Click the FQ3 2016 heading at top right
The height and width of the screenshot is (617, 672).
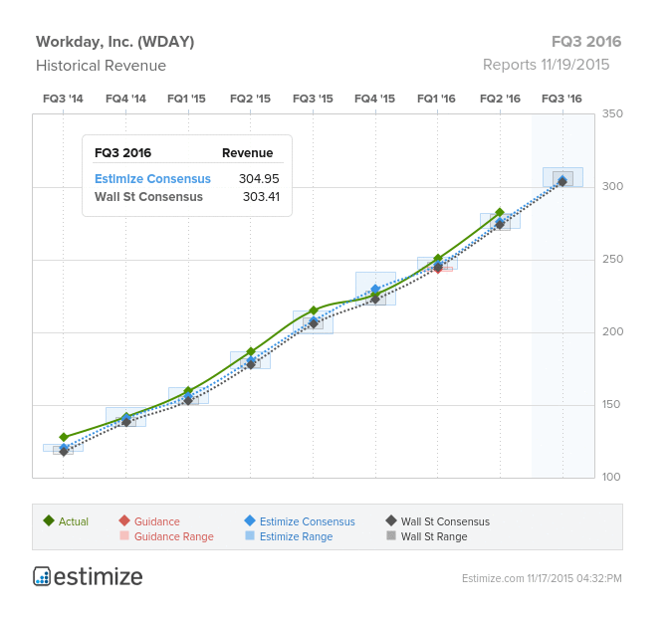click(x=586, y=42)
